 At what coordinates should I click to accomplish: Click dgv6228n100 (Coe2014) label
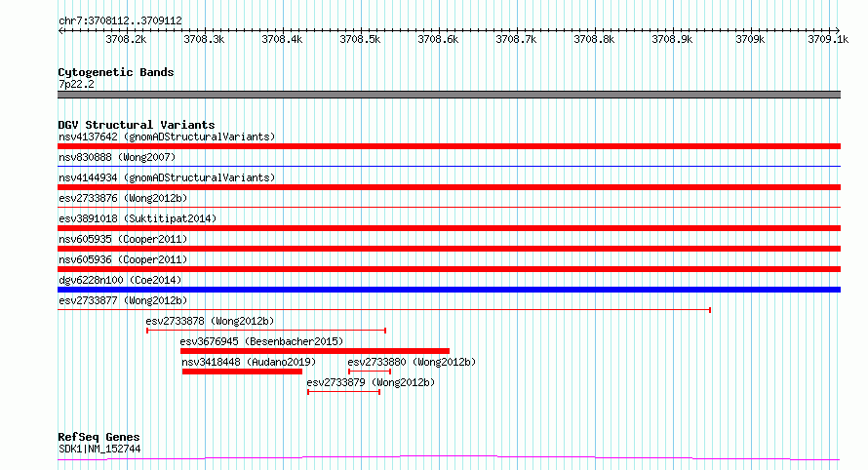(x=120, y=280)
